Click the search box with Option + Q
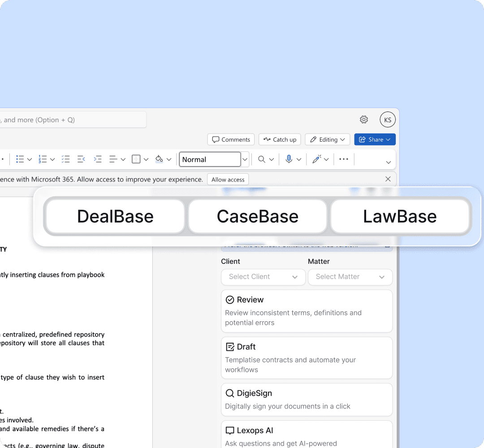Image resolution: width=484 pixels, height=448 pixels. pyautogui.click(x=73, y=120)
